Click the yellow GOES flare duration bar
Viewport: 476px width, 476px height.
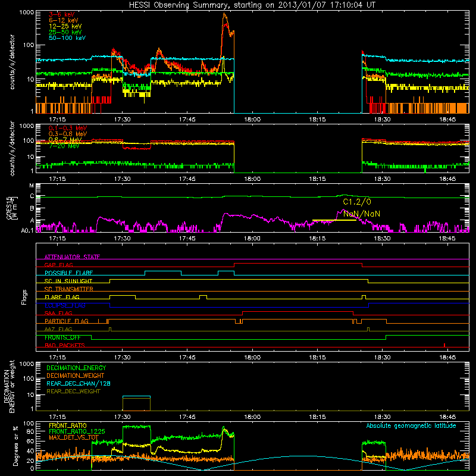(334, 220)
